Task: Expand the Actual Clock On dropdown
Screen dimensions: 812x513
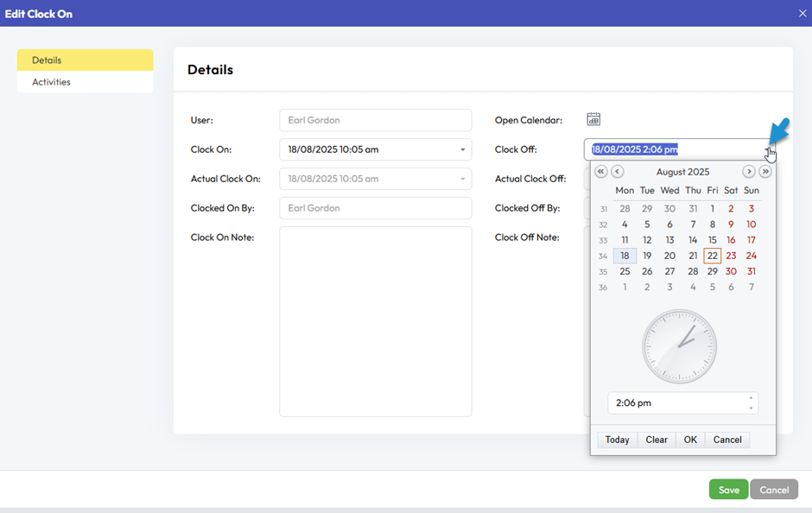Action: pyautogui.click(x=463, y=180)
